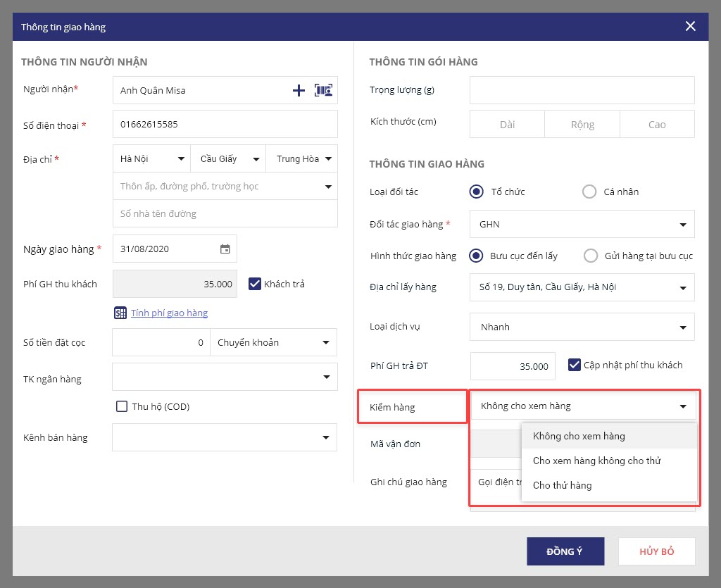Select Gửi hàng tại bưu cục option
Screen dimensions: 721x588
[x=591, y=256]
